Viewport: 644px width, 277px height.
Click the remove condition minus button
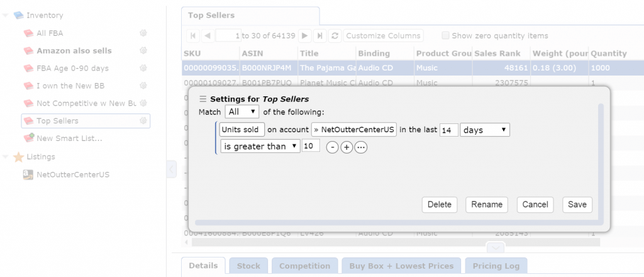coord(331,147)
